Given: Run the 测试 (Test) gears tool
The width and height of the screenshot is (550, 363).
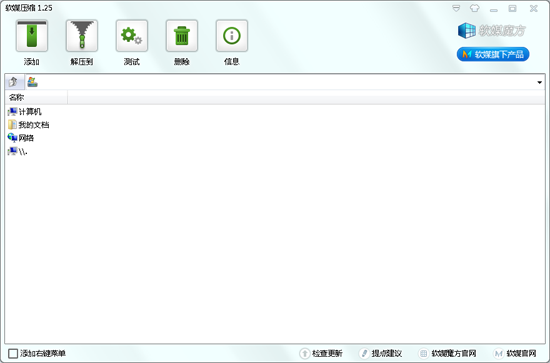Looking at the screenshot, I should point(132,36).
